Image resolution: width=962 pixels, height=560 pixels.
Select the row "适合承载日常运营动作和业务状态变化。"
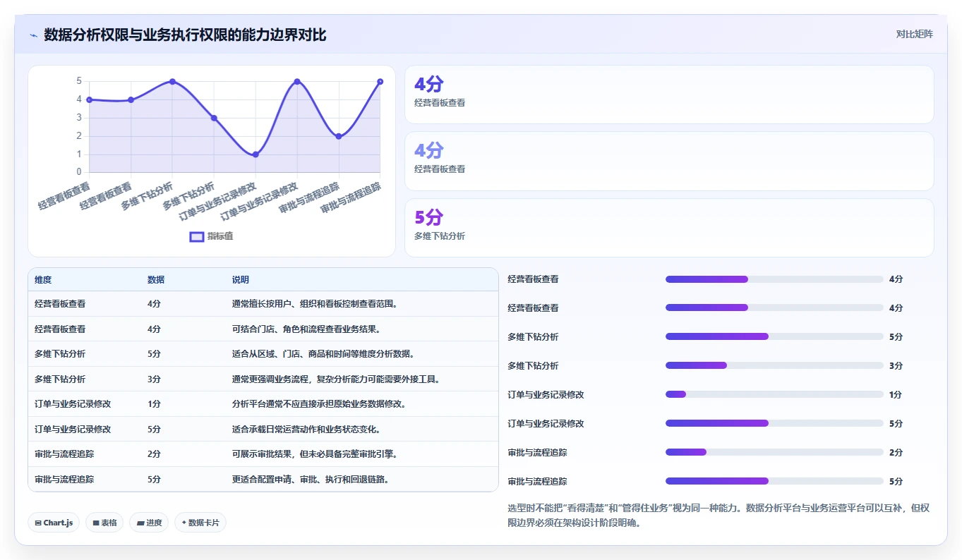263,430
